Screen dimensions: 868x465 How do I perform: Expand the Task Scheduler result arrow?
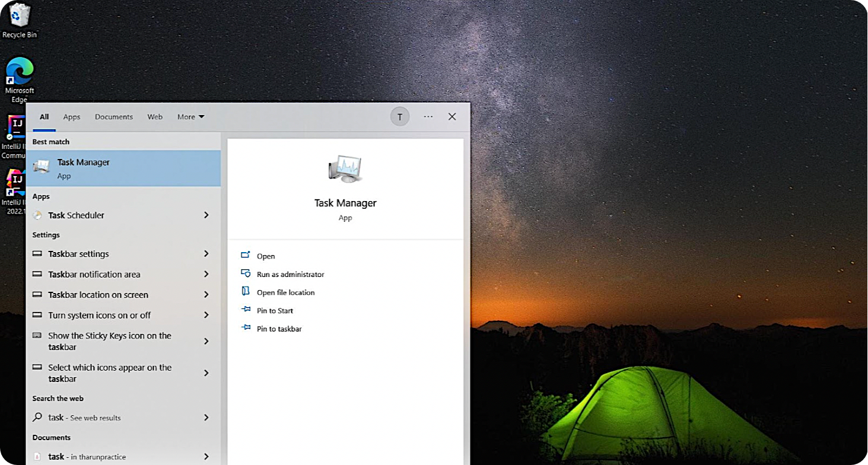(x=206, y=215)
